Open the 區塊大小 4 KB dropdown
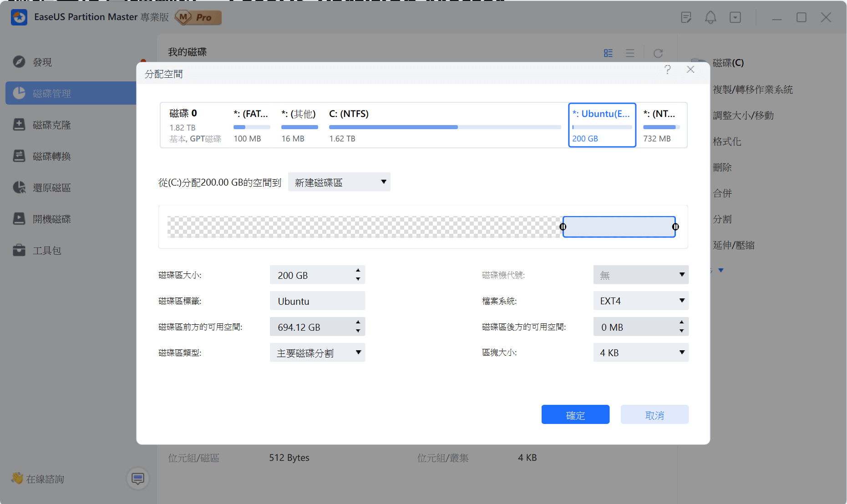This screenshot has height=504, width=847. (x=641, y=353)
